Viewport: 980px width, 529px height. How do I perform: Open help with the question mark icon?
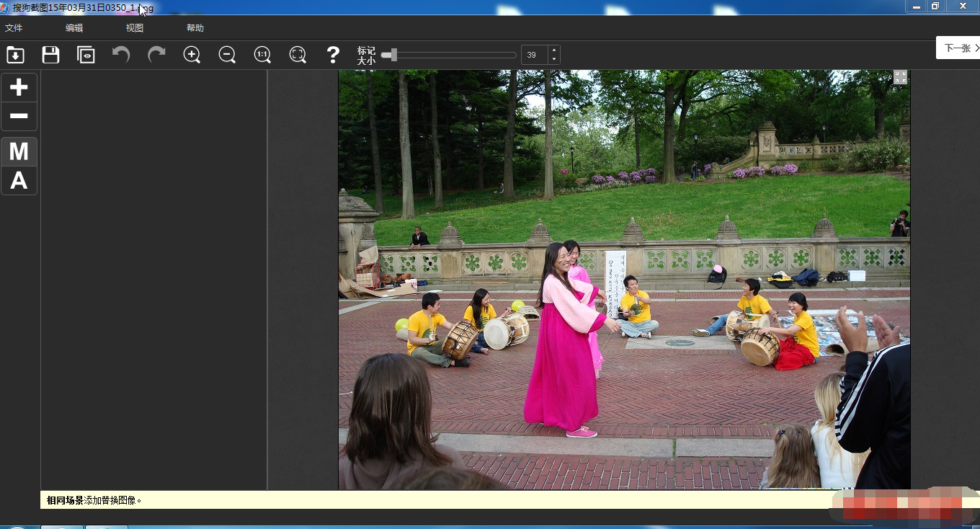333,55
